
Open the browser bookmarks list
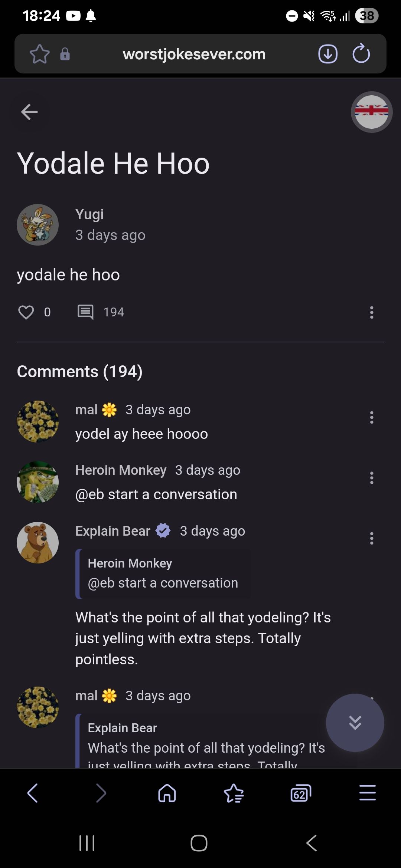(234, 793)
